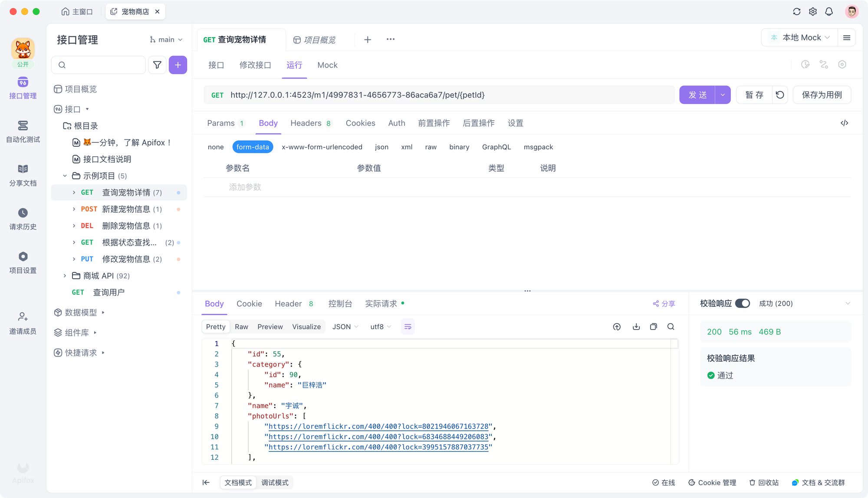Open the 请求历史 panel in the sidebar
This screenshot has width=868, height=498.
(x=23, y=218)
